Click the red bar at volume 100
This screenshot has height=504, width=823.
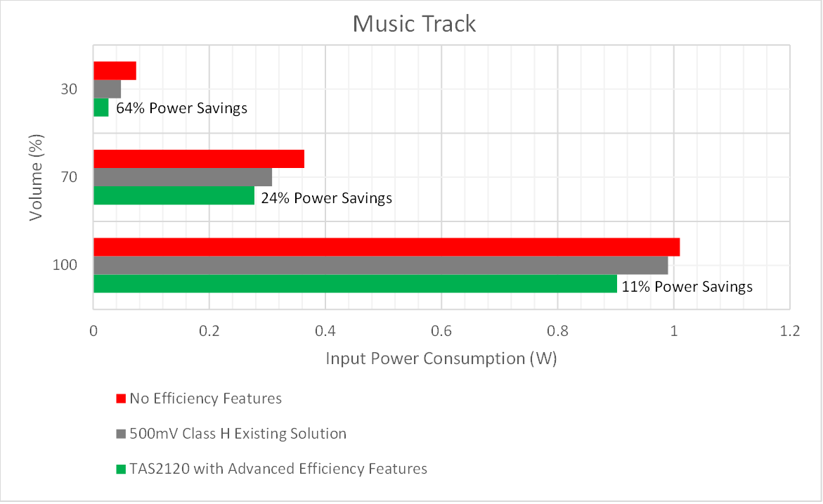pos(387,247)
